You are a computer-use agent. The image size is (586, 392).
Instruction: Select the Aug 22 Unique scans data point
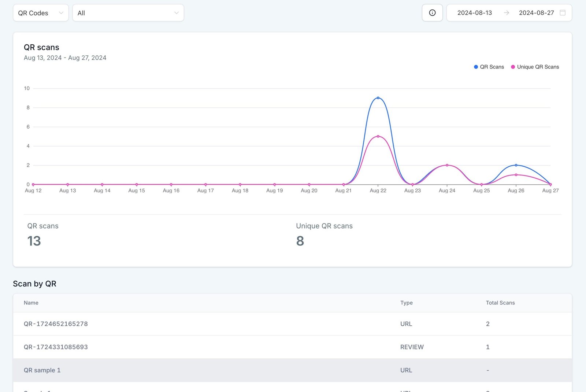[378, 136]
